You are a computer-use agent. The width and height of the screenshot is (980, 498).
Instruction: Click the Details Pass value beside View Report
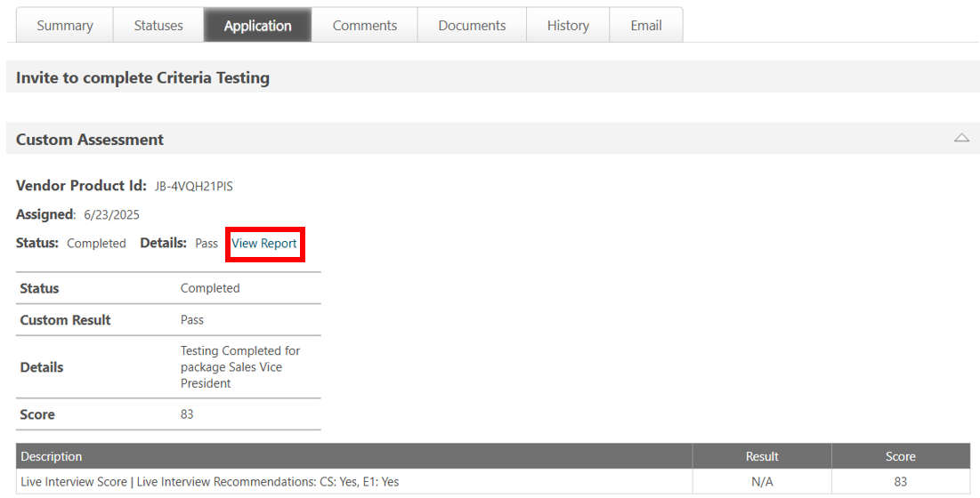point(207,244)
